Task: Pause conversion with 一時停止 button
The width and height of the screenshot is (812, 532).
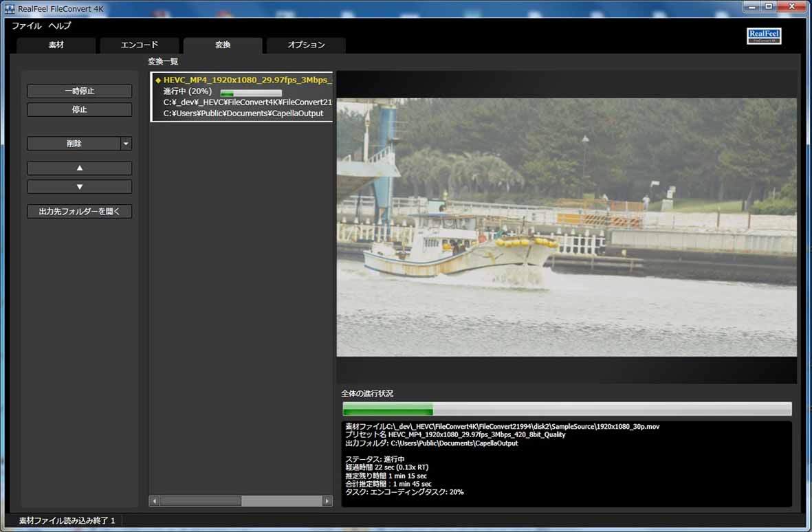Action: point(79,91)
